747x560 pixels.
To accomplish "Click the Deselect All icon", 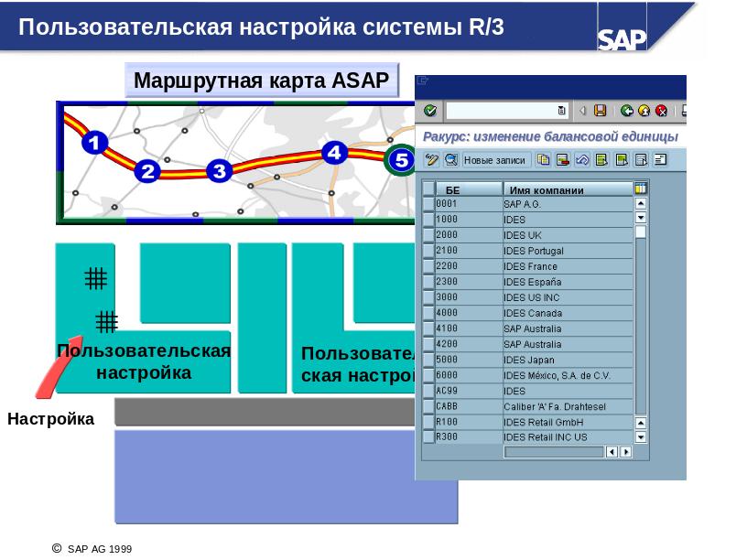I will point(641,160).
